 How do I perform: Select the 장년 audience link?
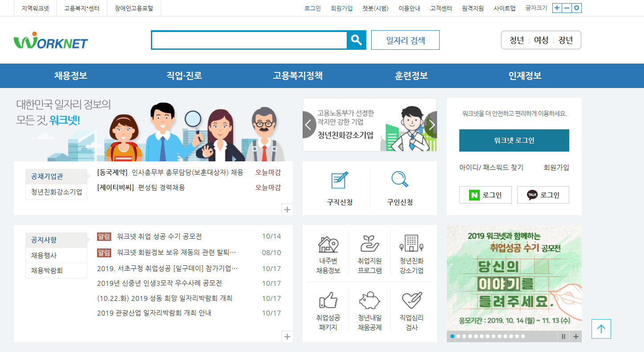(x=566, y=40)
